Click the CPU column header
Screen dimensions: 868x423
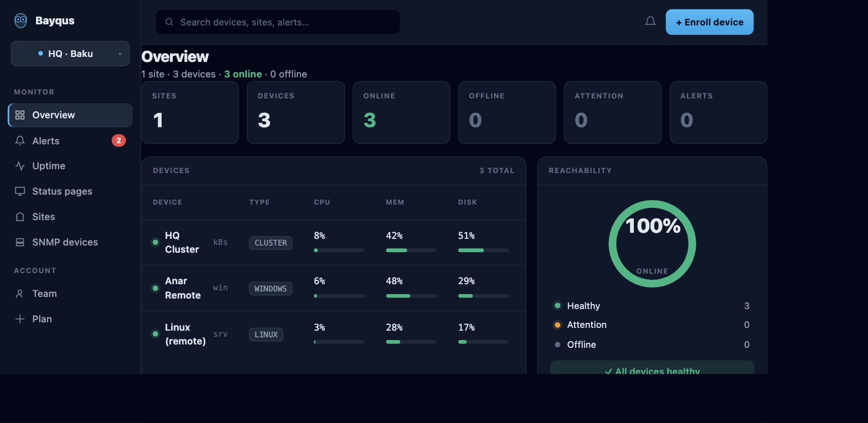tap(322, 202)
